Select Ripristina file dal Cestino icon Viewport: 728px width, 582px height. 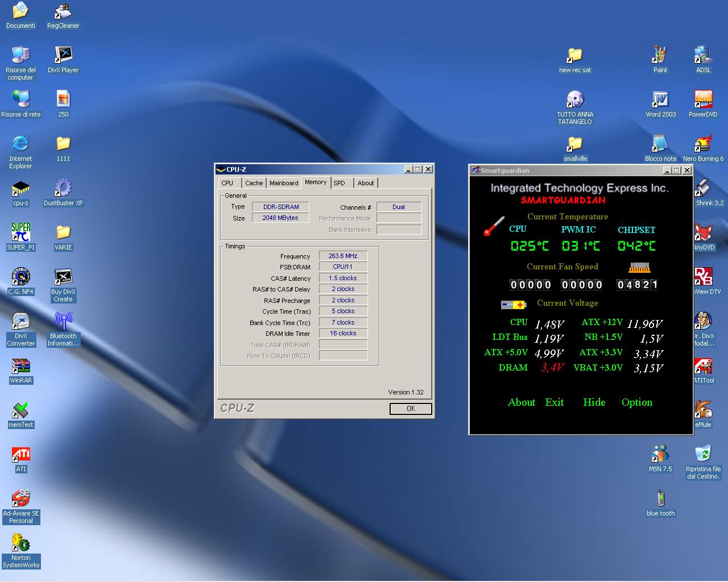point(704,462)
